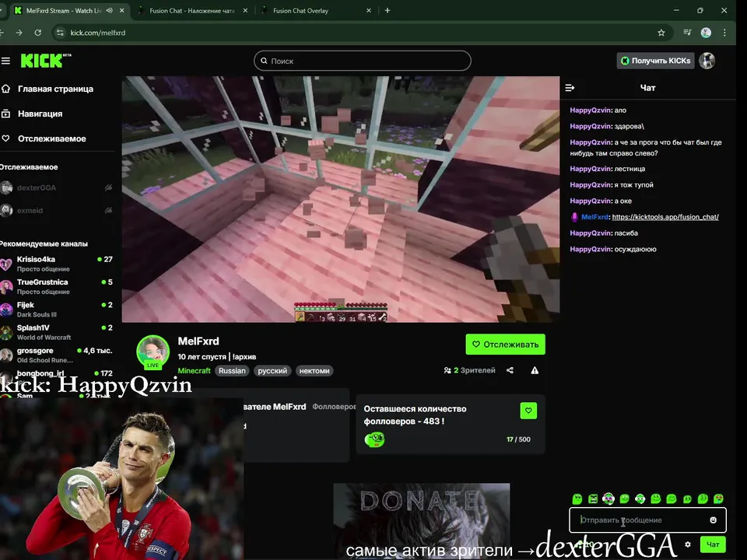Click the magnifier icon in search bar

coord(264,61)
